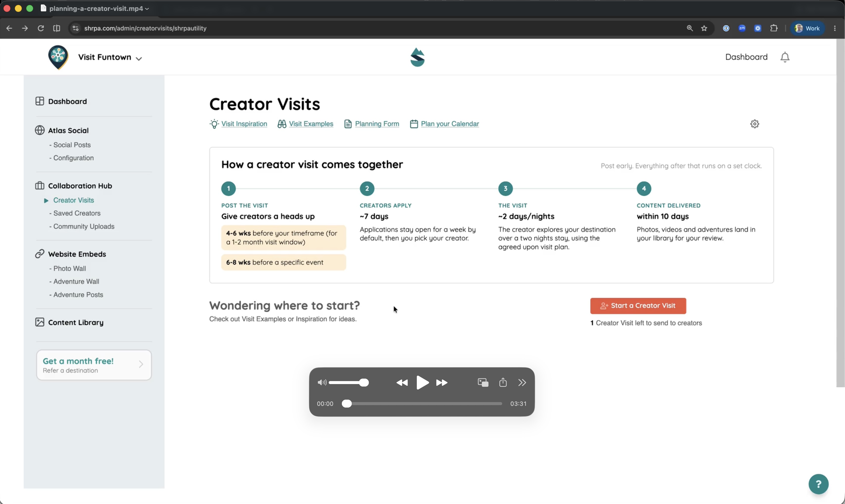Open Content Library in sidebar

pos(69,322)
